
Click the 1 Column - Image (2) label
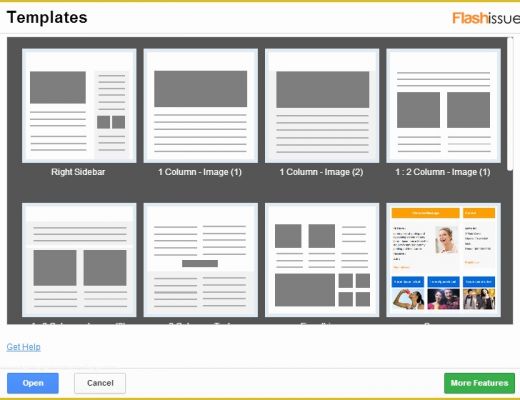click(x=321, y=172)
